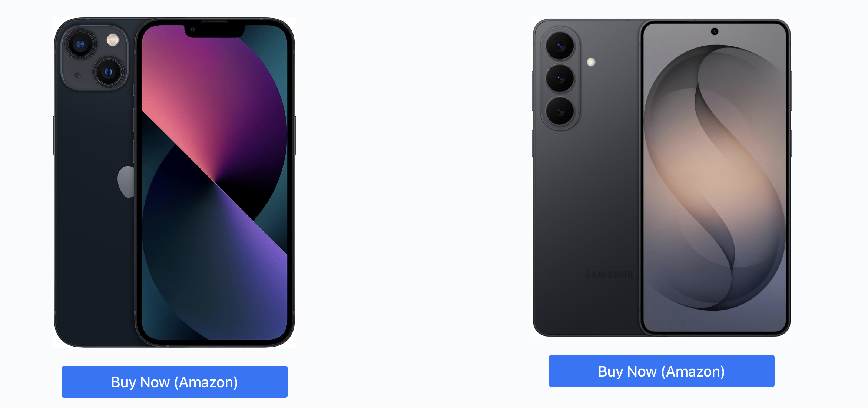Click the Samsung's topmost rear camera lens
Screen dimensions: 868x408
tap(560, 46)
